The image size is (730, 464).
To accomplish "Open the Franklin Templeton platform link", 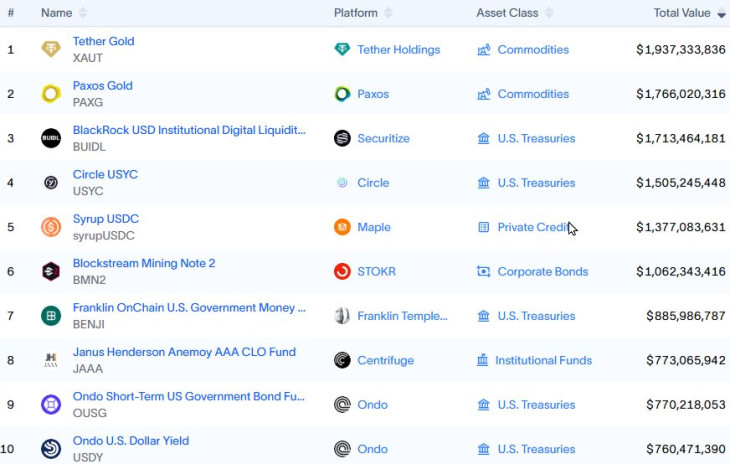I will pyautogui.click(x=402, y=316).
